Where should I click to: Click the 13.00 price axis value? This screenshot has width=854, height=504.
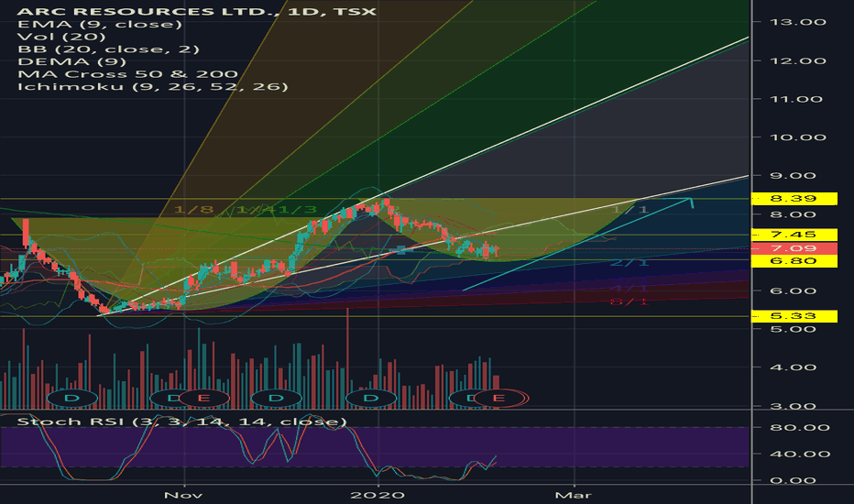(798, 22)
